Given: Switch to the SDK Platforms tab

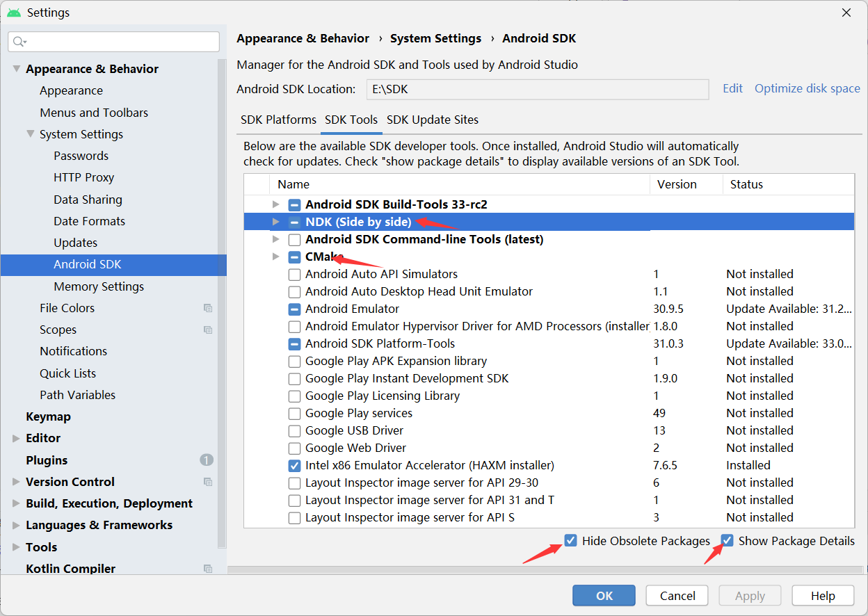Looking at the screenshot, I should pos(278,120).
